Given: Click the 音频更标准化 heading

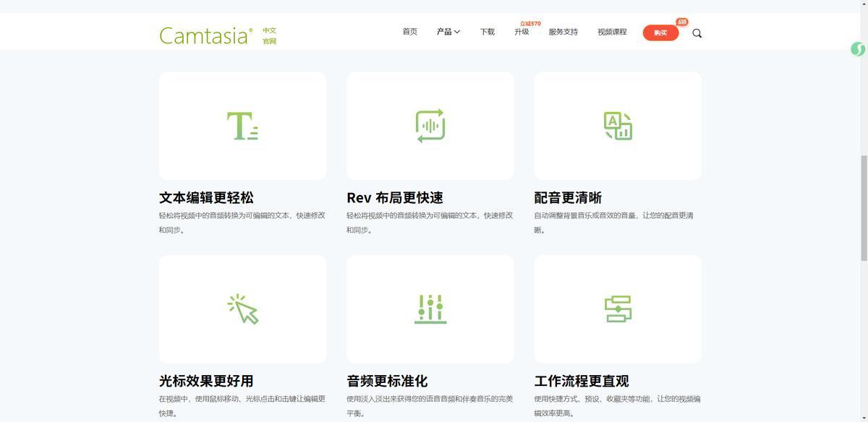Looking at the screenshot, I should tap(387, 381).
